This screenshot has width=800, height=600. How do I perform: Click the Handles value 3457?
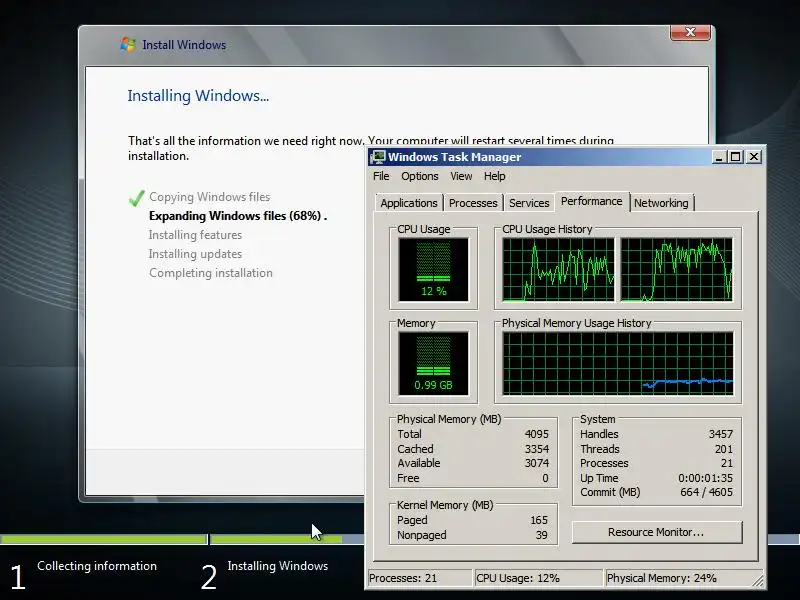[720, 434]
